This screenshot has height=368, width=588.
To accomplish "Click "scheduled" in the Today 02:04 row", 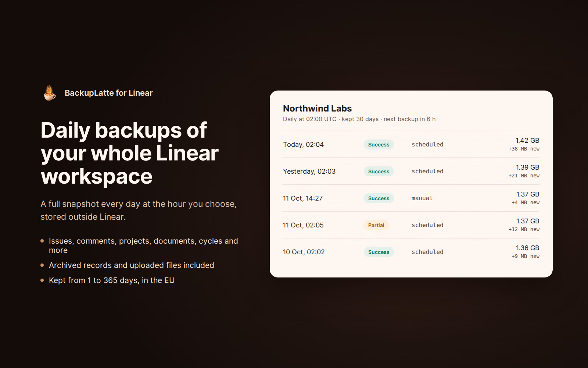I will (x=427, y=145).
